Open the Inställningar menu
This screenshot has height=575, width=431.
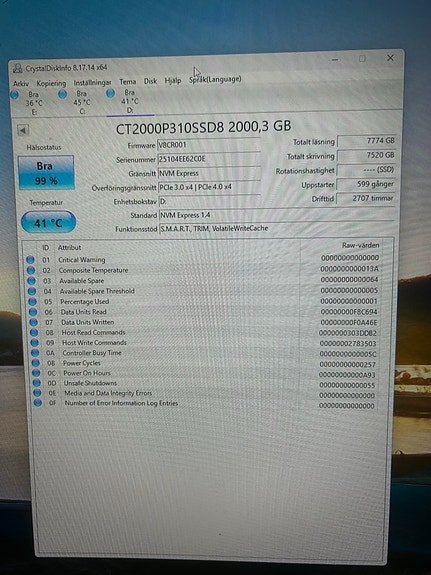(92, 83)
